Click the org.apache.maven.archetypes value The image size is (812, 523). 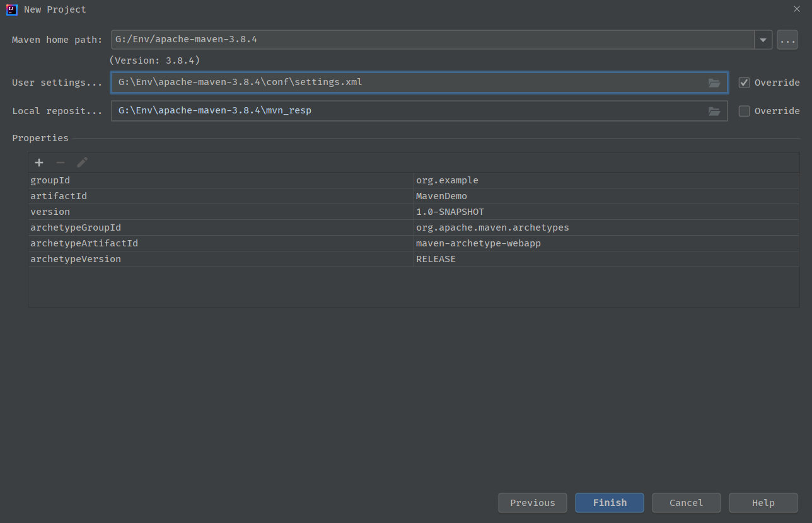[x=606, y=227]
